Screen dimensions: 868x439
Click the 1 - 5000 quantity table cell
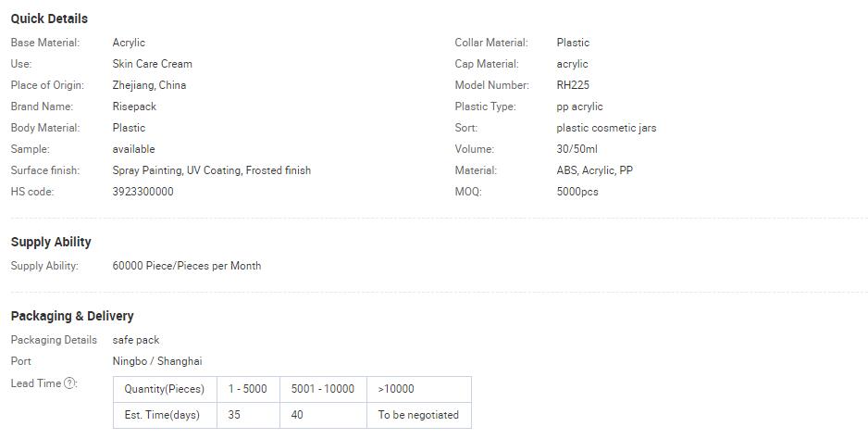[249, 389]
